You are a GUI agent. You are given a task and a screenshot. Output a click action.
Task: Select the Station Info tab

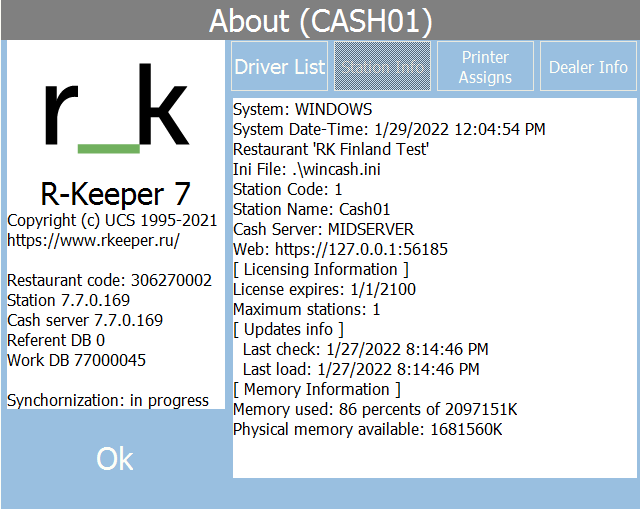pyautogui.click(x=382, y=66)
